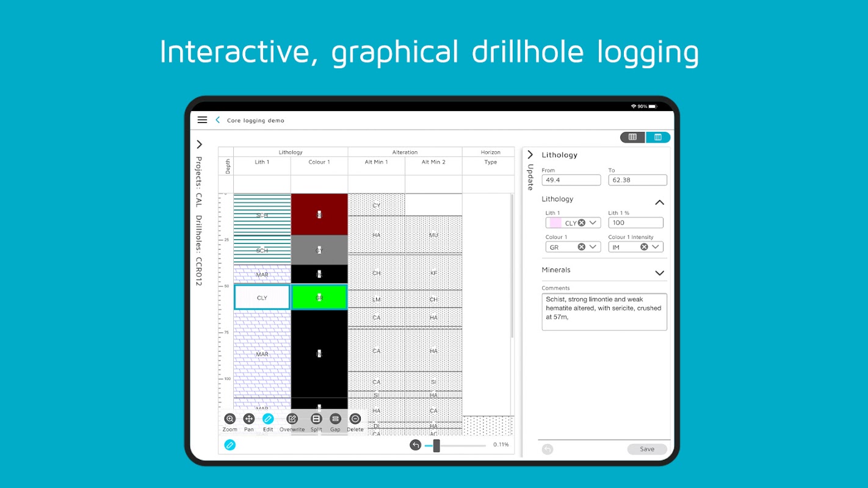
Task: Click the To depth field
Action: pos(637,180)
